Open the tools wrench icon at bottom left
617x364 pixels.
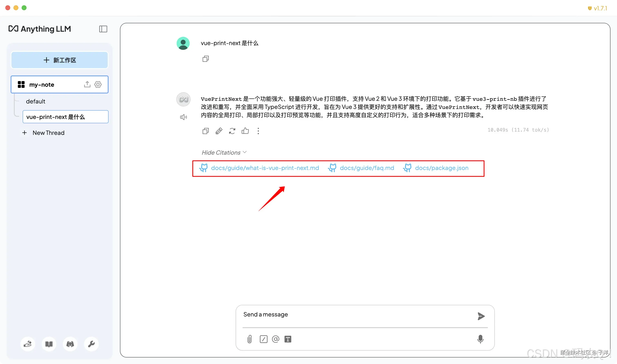tap(91, 344)
